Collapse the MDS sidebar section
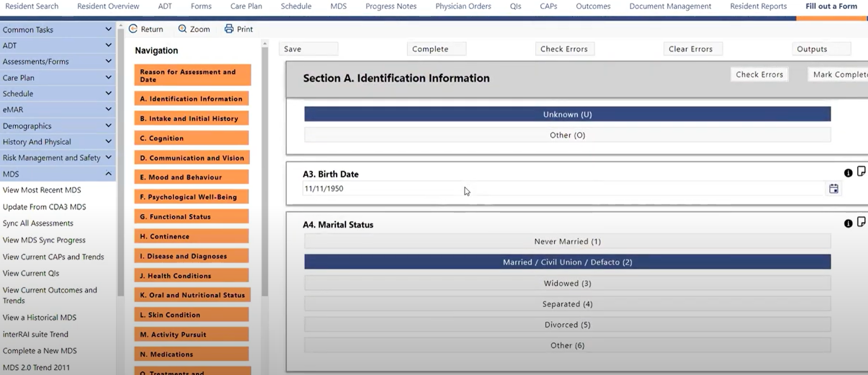Image resolution: width=868 pixels, height=375 pixels. point(108,174)
